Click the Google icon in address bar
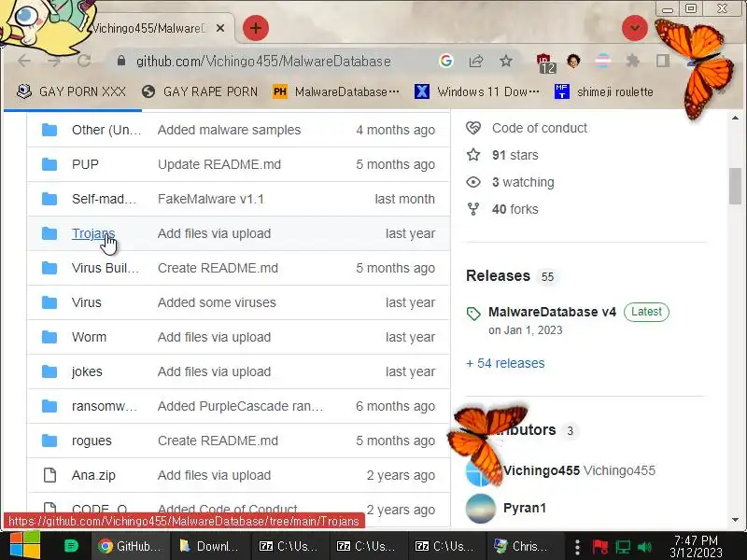Screen dimensions: 747x560 click(x=446, y=61)
